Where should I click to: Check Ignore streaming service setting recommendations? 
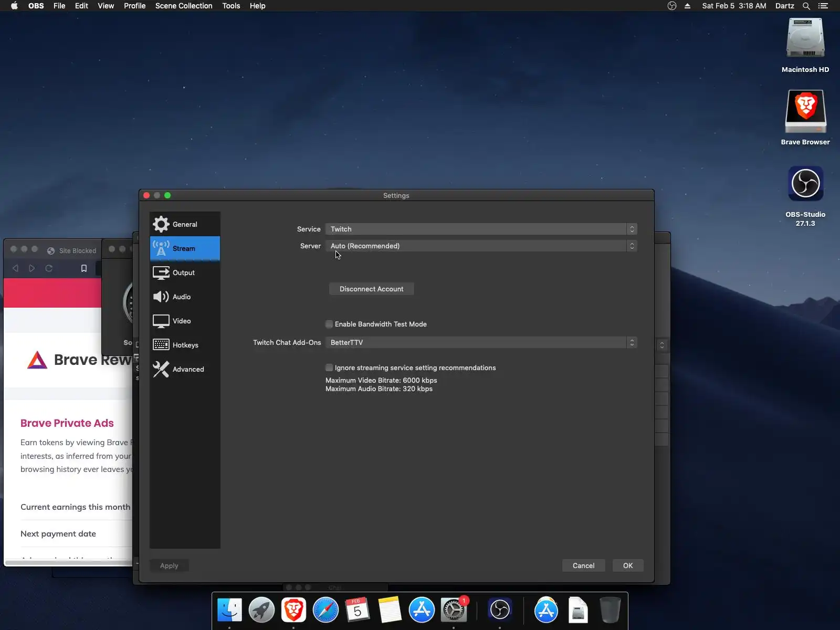coord(329,367)
